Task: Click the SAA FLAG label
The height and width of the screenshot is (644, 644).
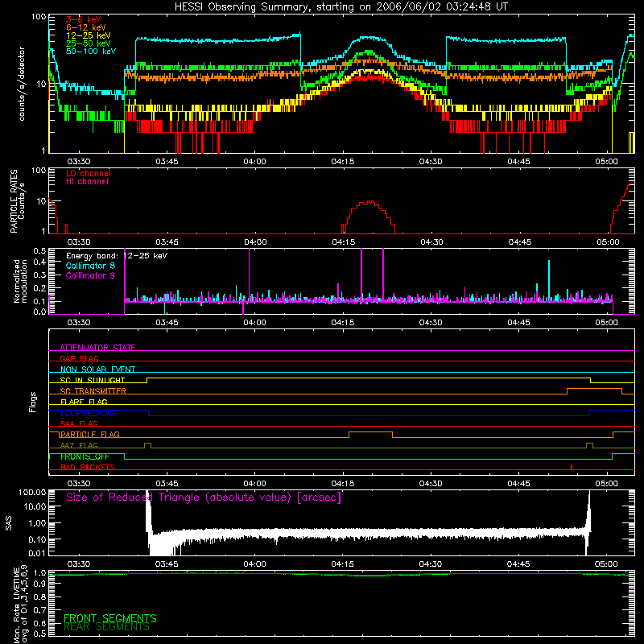Action: [x=79, y=423]
